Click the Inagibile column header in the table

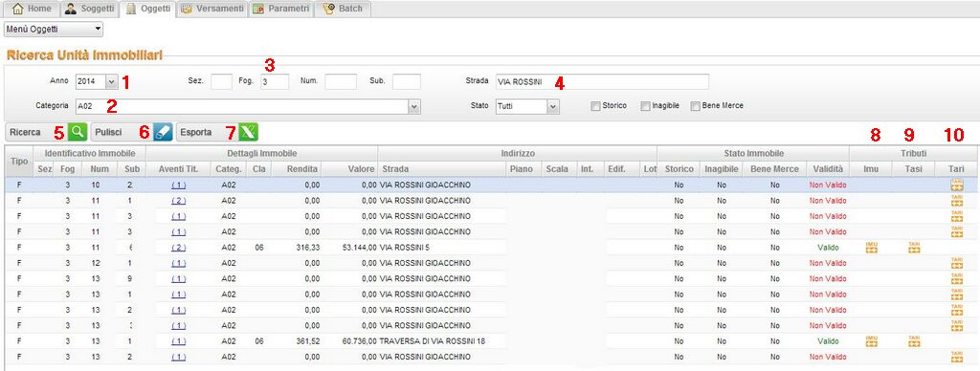click(x=721, y=169)
